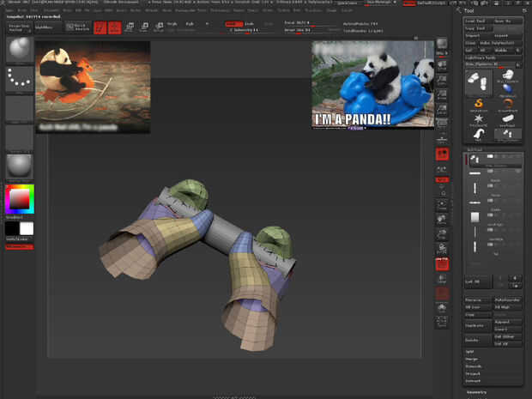Collapse the SubTool section header
Viewport: 532px width, 399px height.
coord(475,150)
